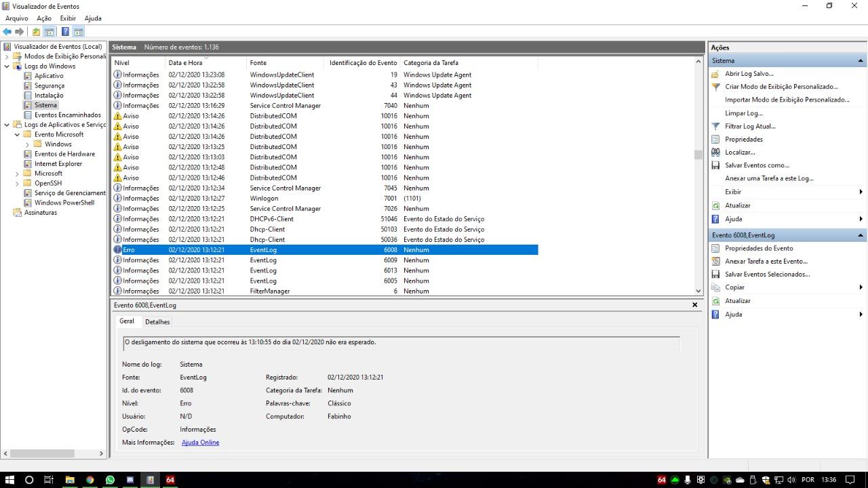868x488 pixels.
Task: Sort events by the Nível column header
Action: click(x=138, y=63)
